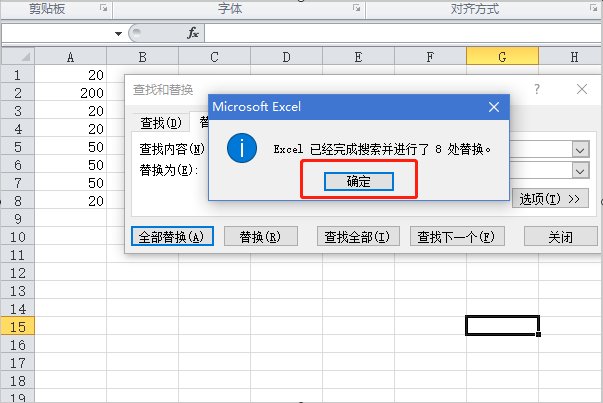Screen dimensions: 603x403
Task: Click cell A4 containing 20
Action: pyautogui.click(x=70, y=129)
